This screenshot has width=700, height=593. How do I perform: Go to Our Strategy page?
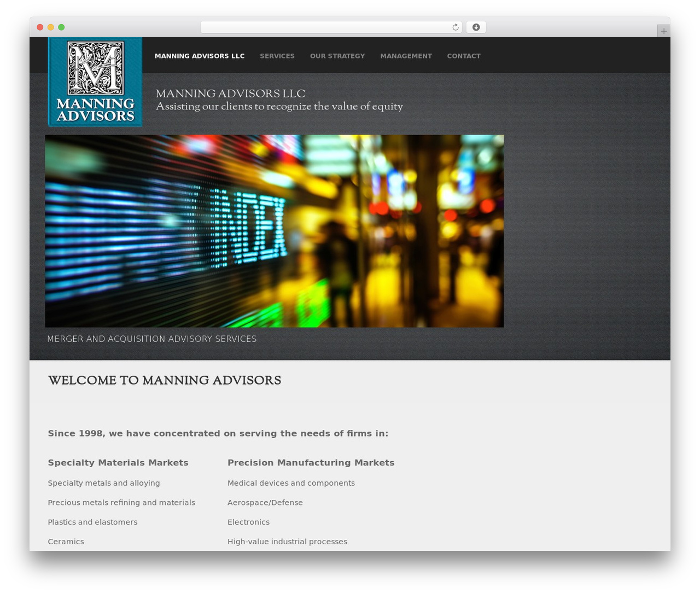coord(337,56)
